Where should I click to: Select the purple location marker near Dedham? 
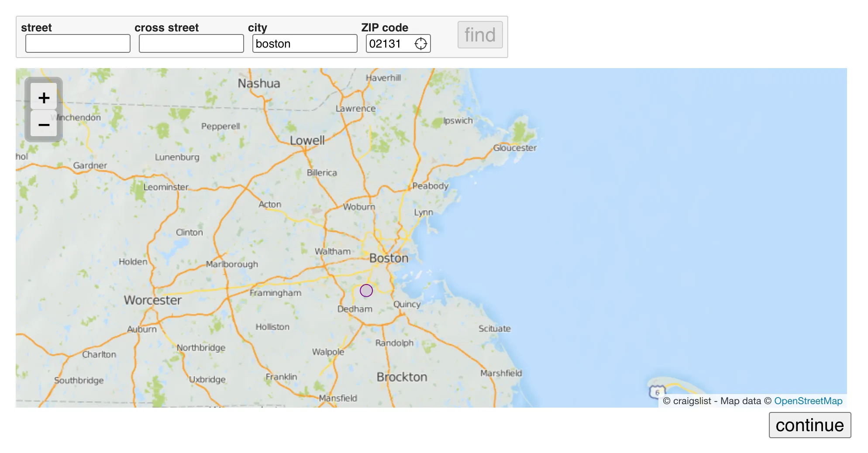pyautogui.click(x=366, y=290)
